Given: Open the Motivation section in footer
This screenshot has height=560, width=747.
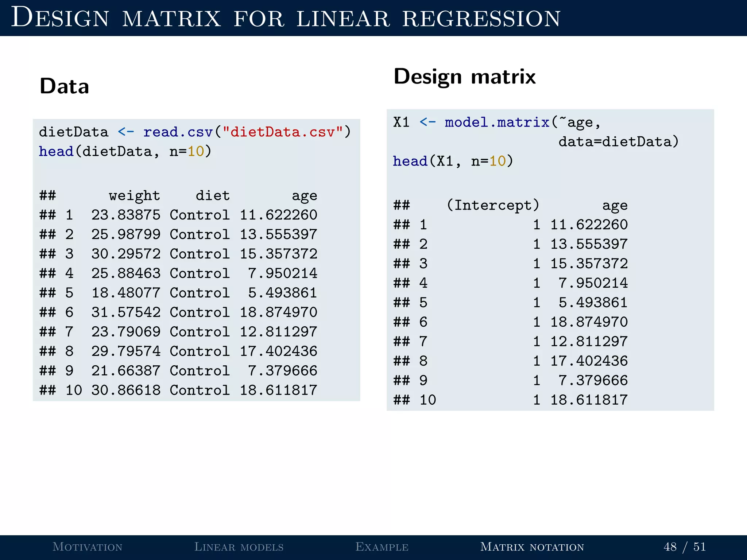Looking at the screenshot, I should (x=88, y=547).
